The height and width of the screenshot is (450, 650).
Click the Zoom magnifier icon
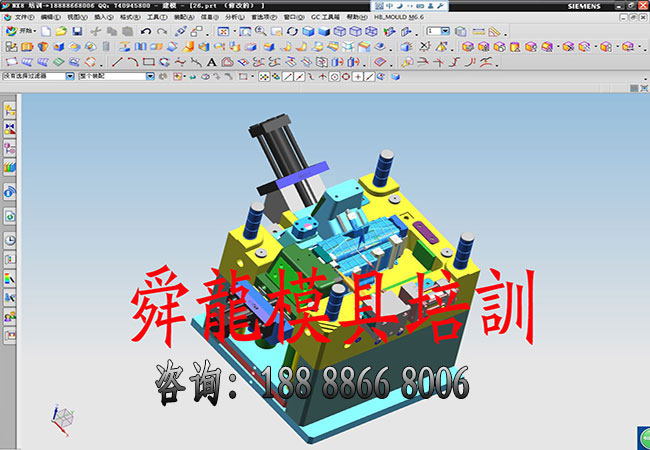click(260, 32)
